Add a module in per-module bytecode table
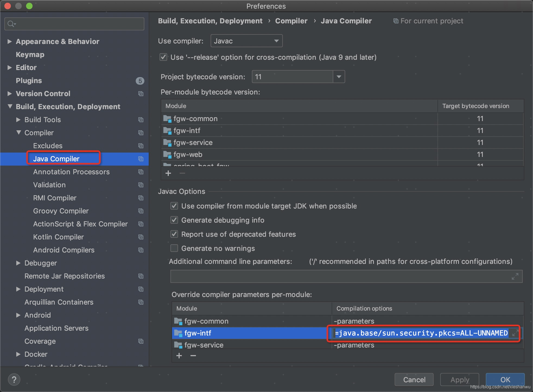533x392 pixels. (168, 173)
